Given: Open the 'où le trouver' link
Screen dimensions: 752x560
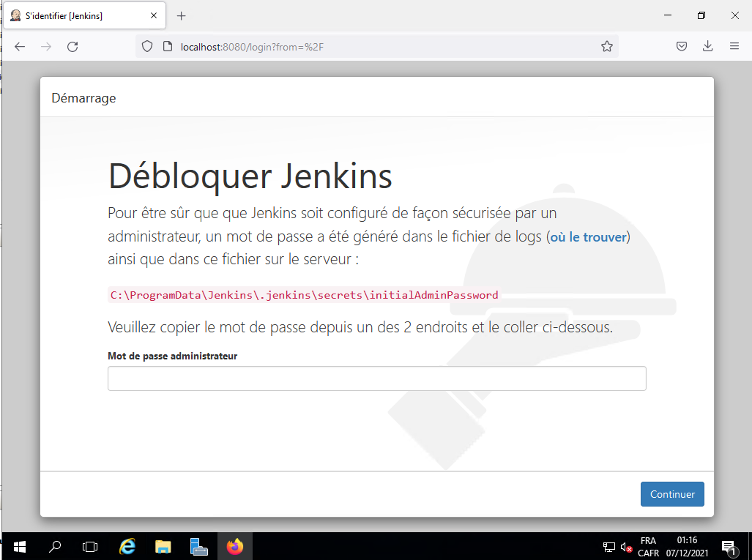Looking at the screenshot, I should 588,237.
